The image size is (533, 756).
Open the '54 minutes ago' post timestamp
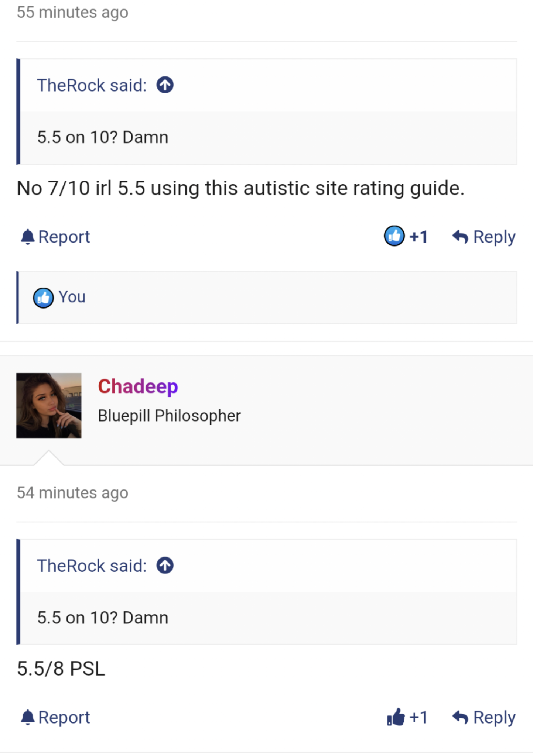(x=73, y=493)
